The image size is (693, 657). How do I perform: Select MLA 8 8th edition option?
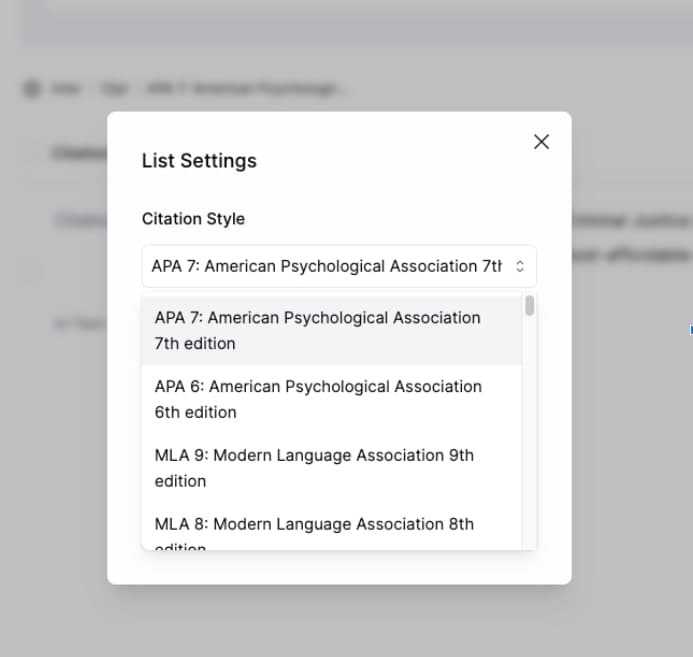(331, 526)
